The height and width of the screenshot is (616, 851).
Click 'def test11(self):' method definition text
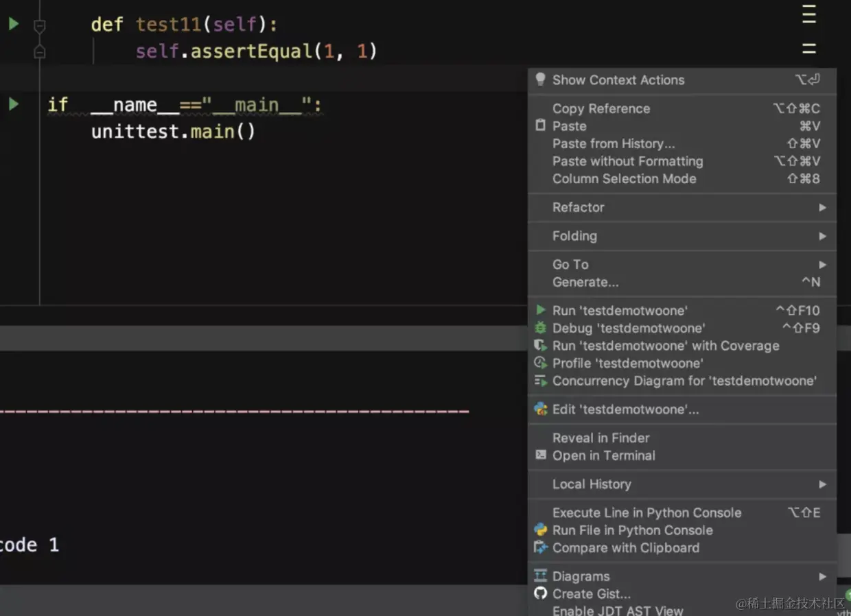click(x=185, y=25)
